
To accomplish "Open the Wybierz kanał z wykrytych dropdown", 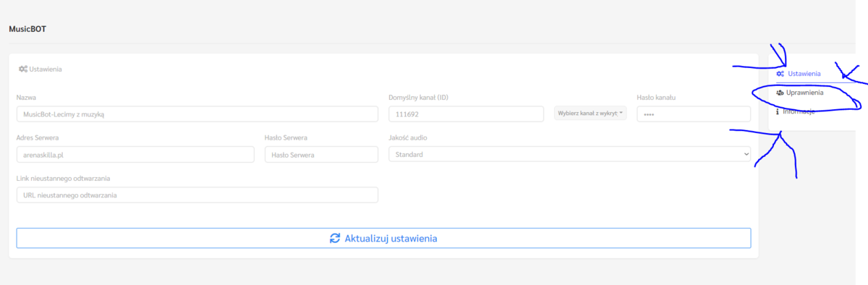I will (590, 114).
